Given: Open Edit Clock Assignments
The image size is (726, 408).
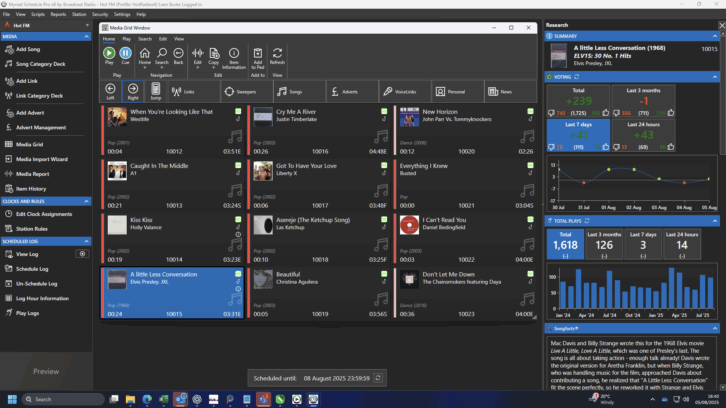Looking at the screenshot, I should click(x=44, y=214).
